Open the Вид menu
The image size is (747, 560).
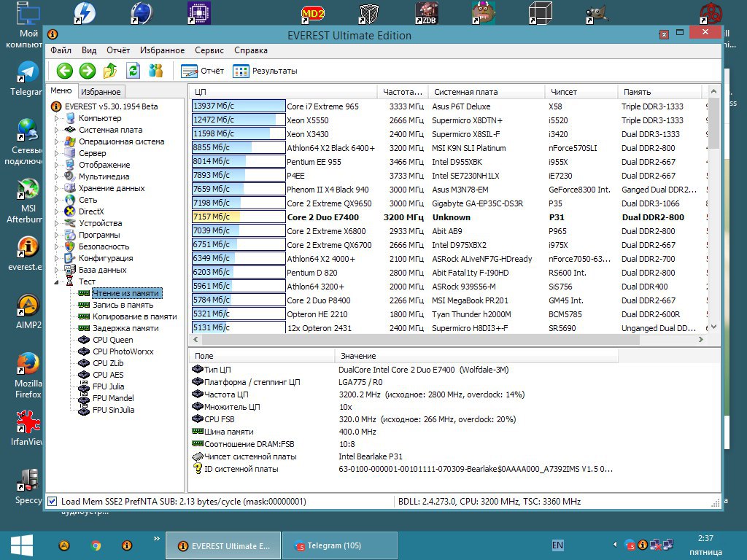(88, 50)
